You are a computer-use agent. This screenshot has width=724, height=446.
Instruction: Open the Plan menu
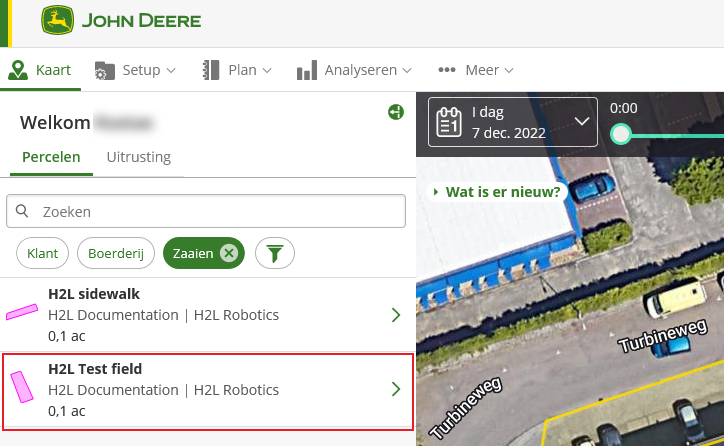[237, 70]
